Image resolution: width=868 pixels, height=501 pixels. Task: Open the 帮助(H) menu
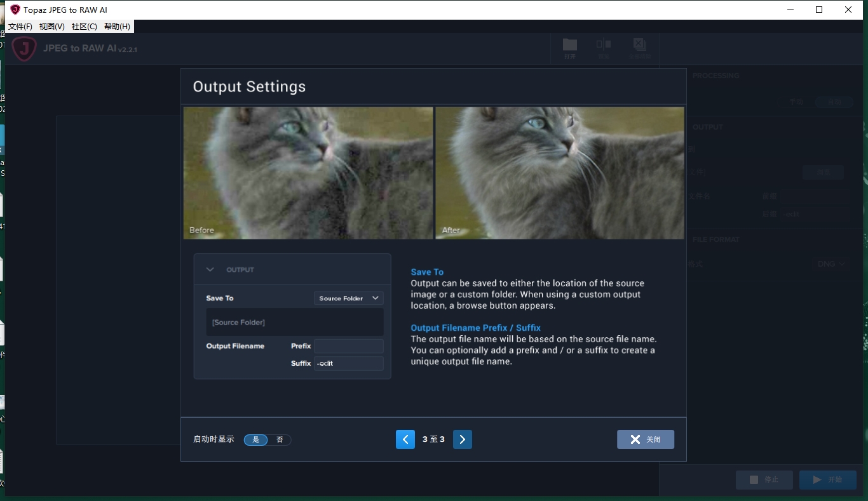coord(117,26)
